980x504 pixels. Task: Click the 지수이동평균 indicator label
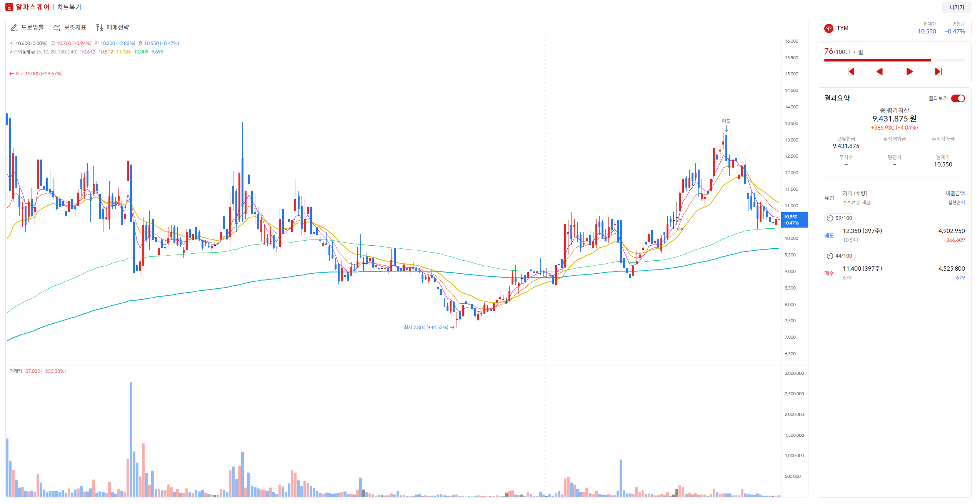point(22,52)
